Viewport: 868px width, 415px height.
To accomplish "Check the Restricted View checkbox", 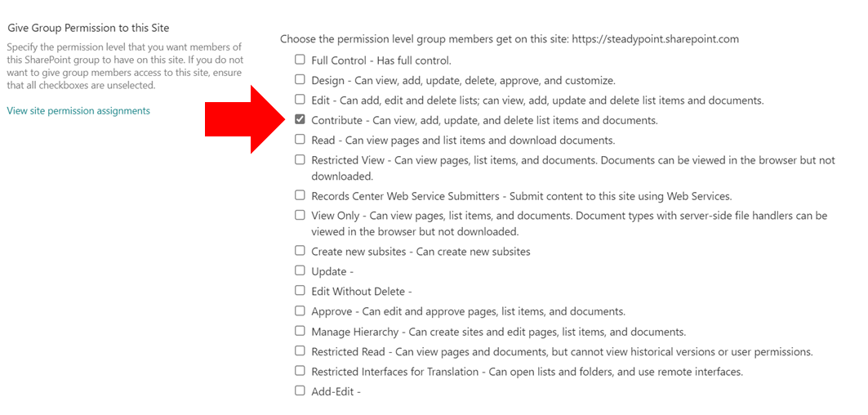I will tap(300, 159).
